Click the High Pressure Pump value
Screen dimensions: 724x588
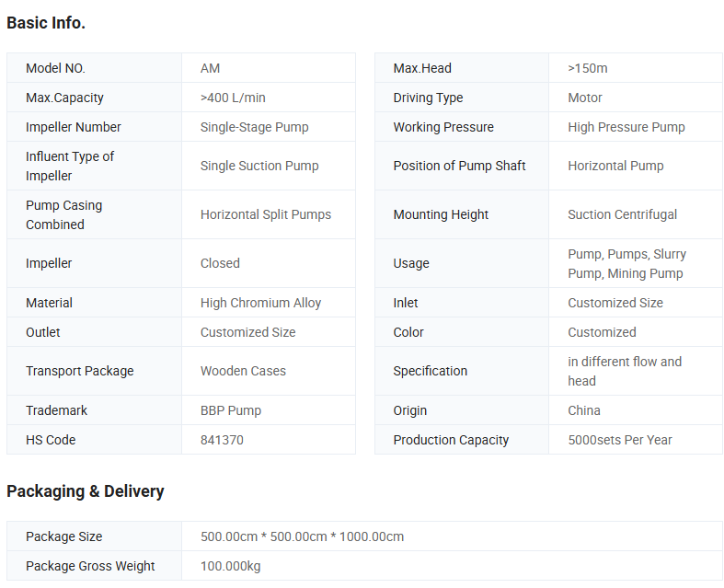pyautogui.click(x=626, y=127)
